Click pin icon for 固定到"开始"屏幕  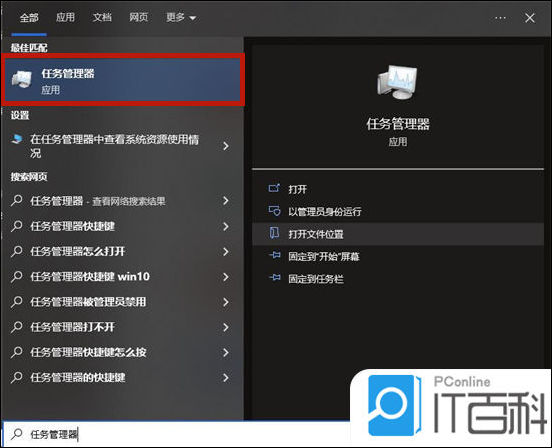coord(275,255)
